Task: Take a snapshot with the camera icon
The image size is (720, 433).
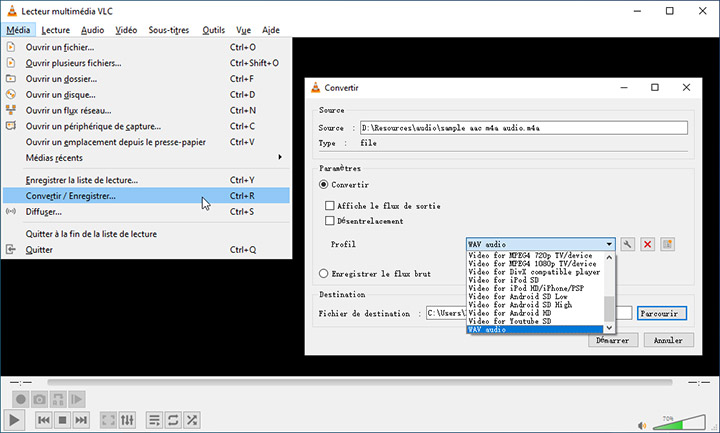Action: click(39, 399)
